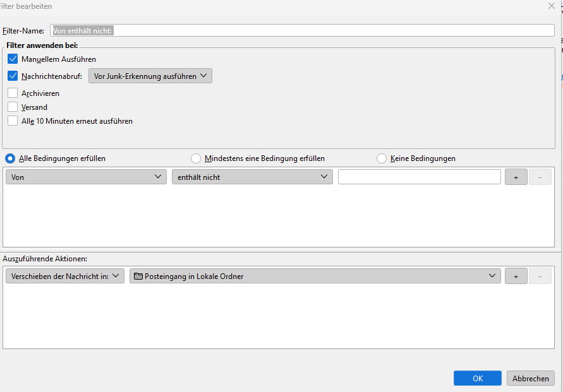Screen dimensions: 563x392
Task: Add a new filter condition row
Action: pos(516,177)
